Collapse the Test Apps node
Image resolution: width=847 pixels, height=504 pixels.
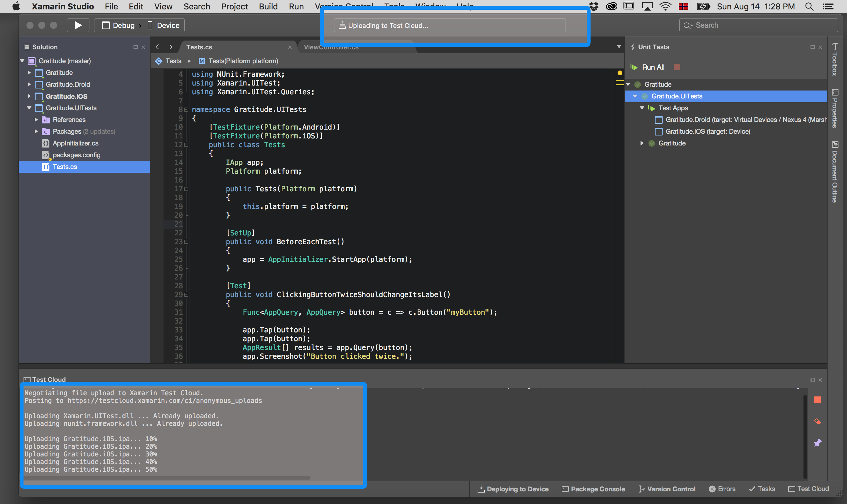point(642,108)
